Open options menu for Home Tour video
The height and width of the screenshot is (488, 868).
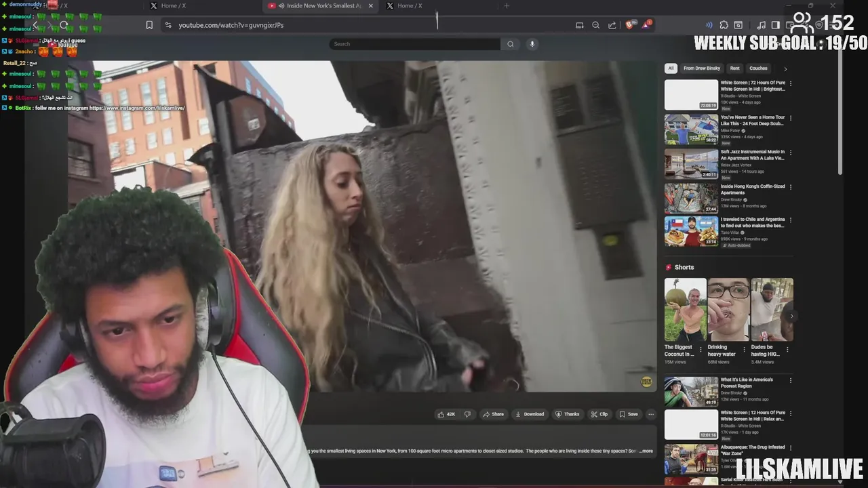coord(791,118)
